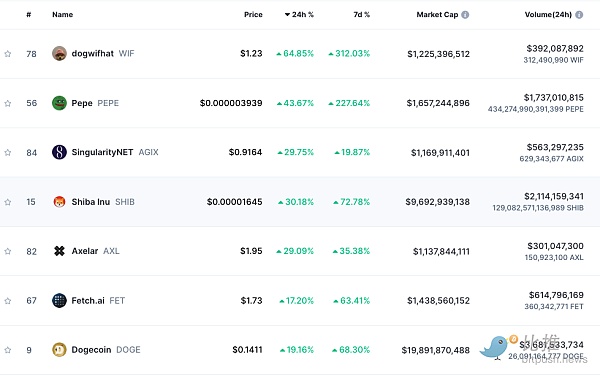The height and width of the screenshot is (376, 600).
Task: Click the Axelar coin logo
Action: tap(59, 251)
